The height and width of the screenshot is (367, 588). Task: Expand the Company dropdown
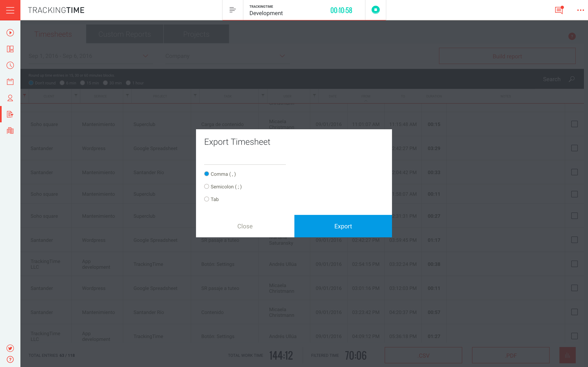pyautogui.click(x=282, y=56)
